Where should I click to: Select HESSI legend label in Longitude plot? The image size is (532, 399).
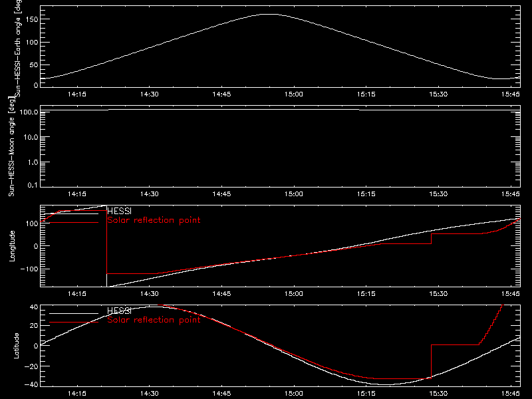click(x=119, y=211)
